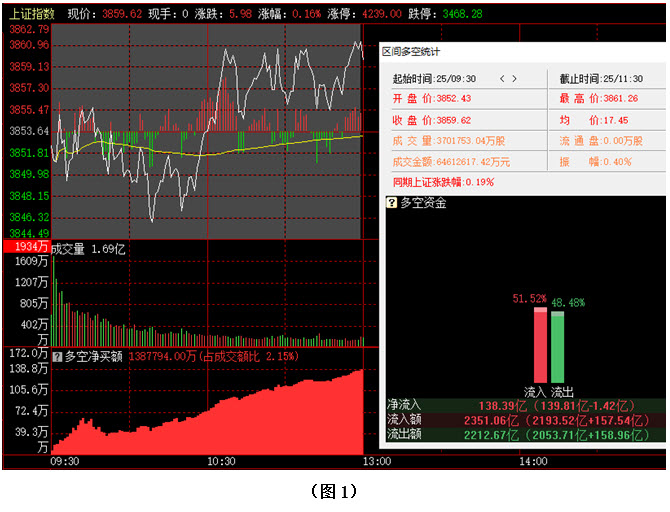The image size is (670, 512).
Task: Click the 13:00 time axis marker
Action: [x=377, y=461]
